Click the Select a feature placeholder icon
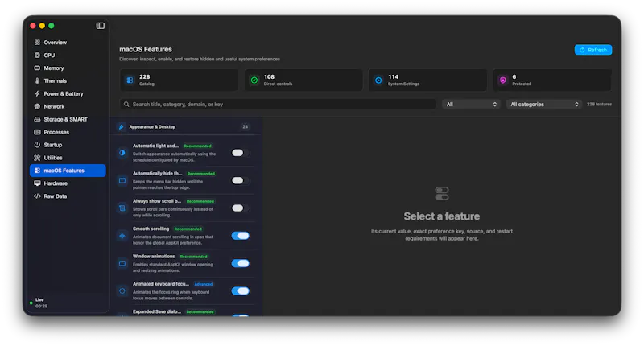The height and width of the screenshot is (346, 644). pos(442,193)
